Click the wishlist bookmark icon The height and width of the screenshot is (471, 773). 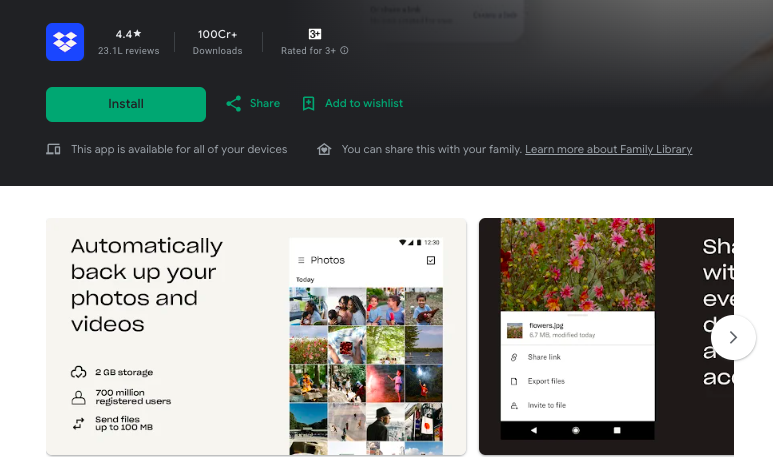click(x=309, y=104)
